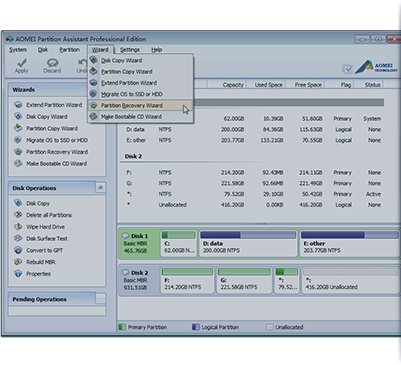401x365 pixels.
Task: Select the D: data row in list
Action: click(x=253, y=129)
